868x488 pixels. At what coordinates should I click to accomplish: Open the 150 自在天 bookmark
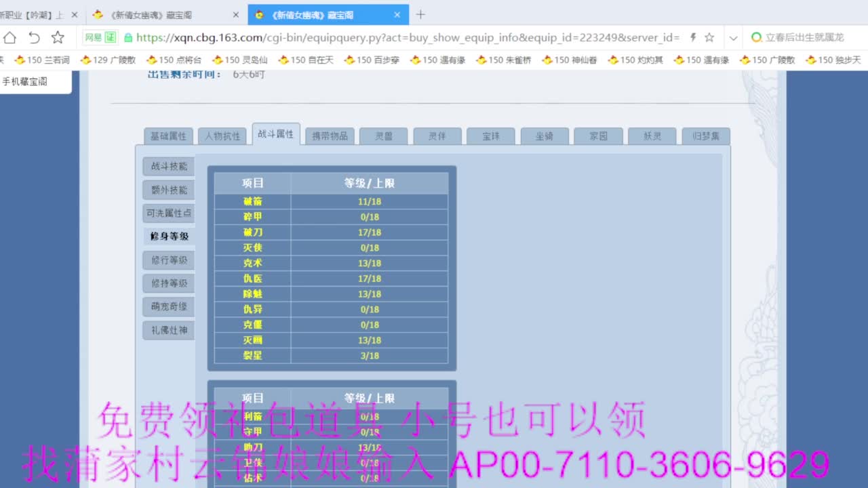click(306, 60)
